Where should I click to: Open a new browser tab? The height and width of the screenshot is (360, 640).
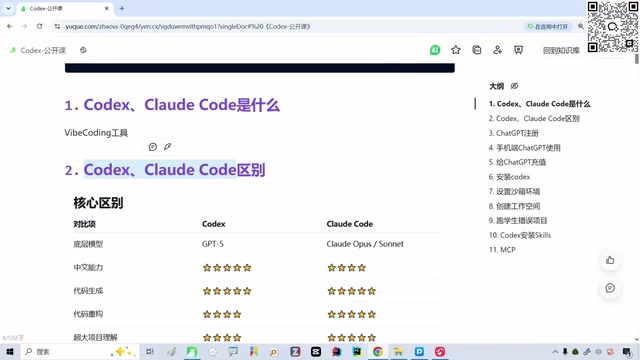122,8
